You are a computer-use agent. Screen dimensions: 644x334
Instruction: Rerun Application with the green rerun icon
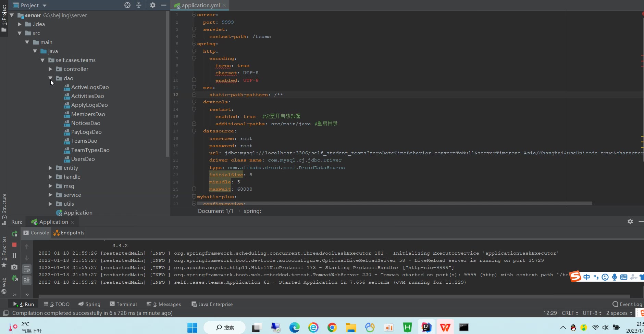point(14,234)
